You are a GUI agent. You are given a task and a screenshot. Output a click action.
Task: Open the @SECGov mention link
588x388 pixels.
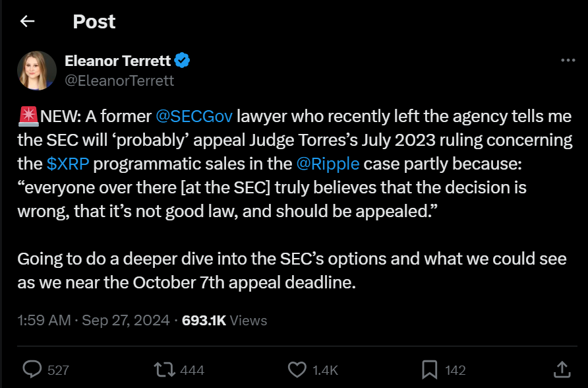194,118
